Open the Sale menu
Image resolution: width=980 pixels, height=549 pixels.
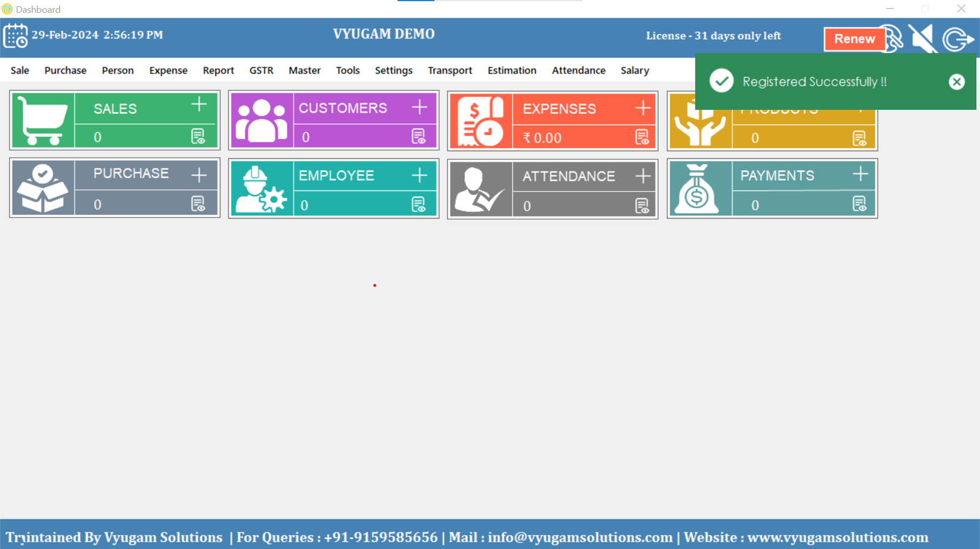[x=20, y=70]
